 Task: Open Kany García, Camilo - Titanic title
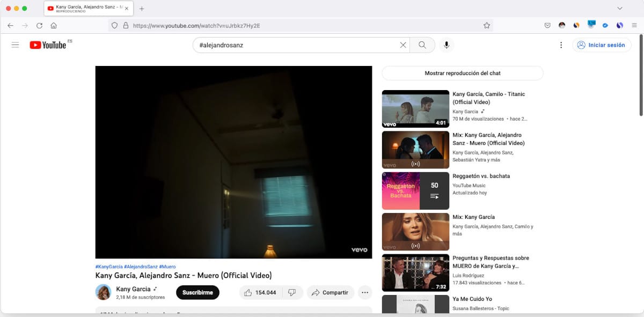click(x=489, y=98)
